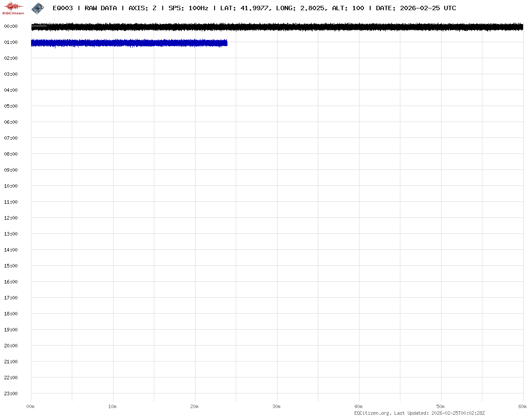Click the 06:00 hour label
The width and height of the screenshot is (532, 417).
(x=11, y=122)
